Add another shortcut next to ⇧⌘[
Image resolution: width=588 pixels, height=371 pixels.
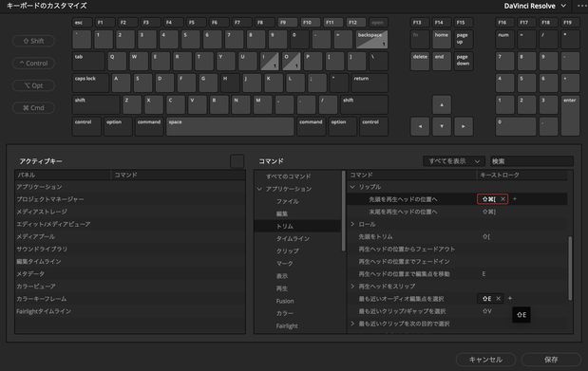tap(515, 199)
